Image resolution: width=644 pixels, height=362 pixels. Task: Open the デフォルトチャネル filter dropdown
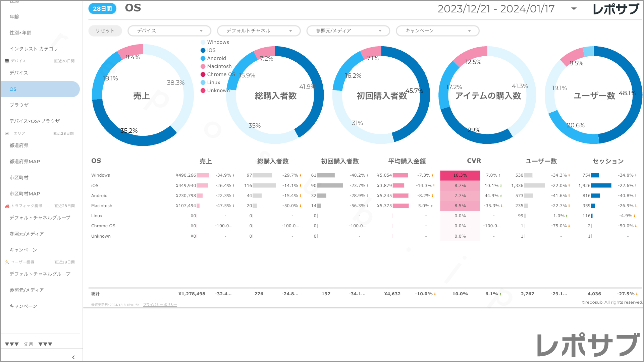259,31
